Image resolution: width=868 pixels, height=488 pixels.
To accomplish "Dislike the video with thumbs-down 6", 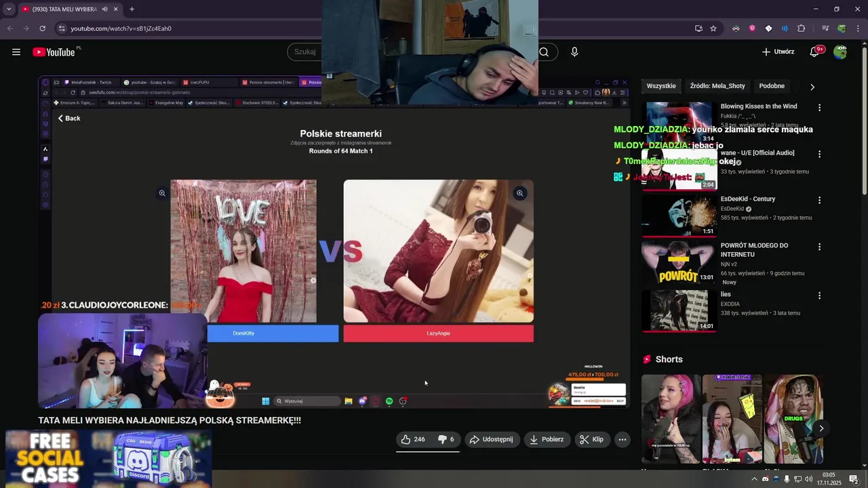I will (446, 439).
